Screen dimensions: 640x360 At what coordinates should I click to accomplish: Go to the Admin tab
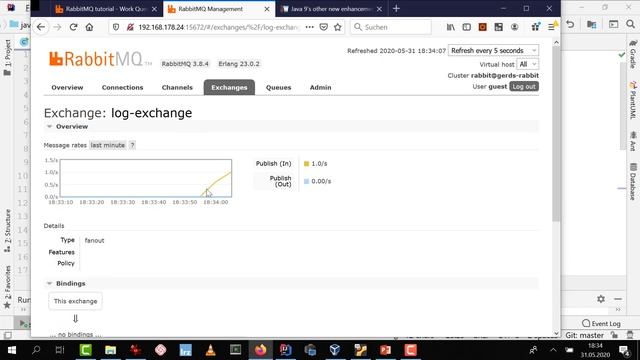[x=320, y=87]
